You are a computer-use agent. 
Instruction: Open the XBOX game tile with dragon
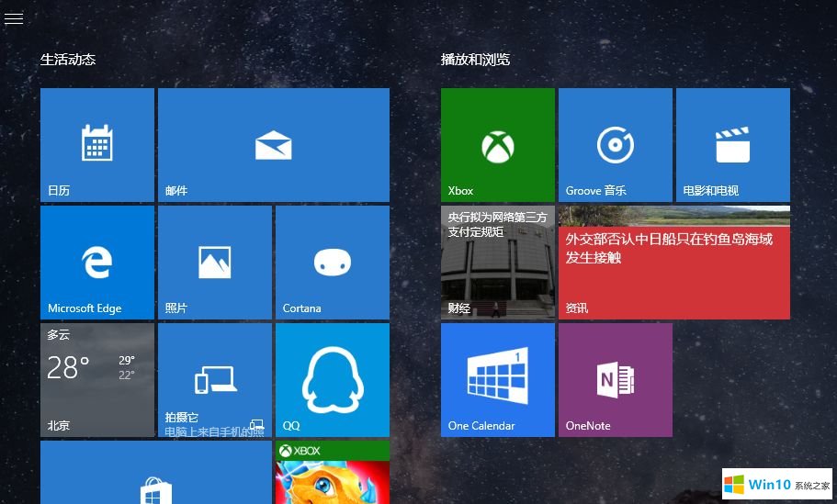[x=333, y=473]
